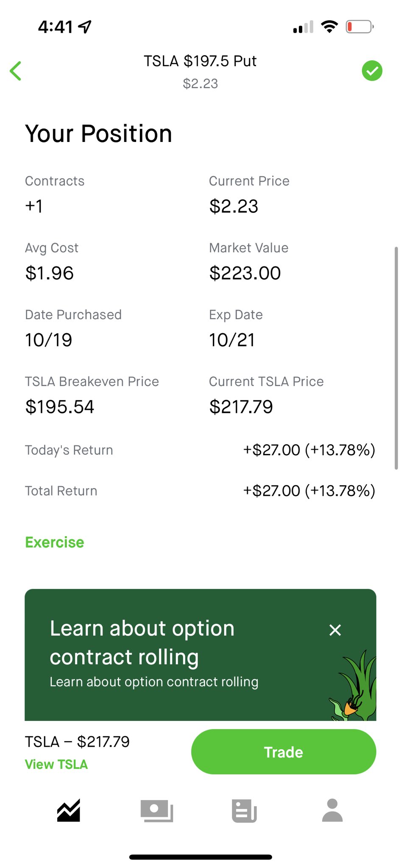Tap the Wi-Fi status icon
Image resolution: width=401 pixels, height=868 pixels.
[329, 27]
